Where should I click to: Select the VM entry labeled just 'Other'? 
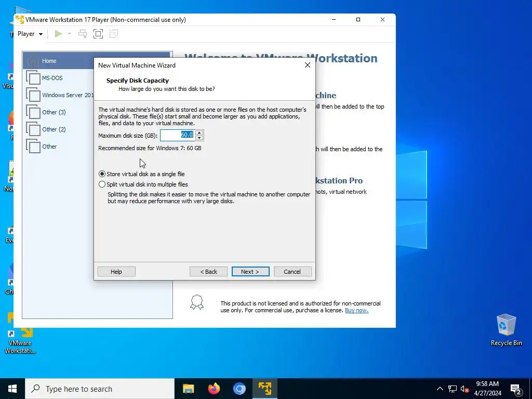point(58,146)
